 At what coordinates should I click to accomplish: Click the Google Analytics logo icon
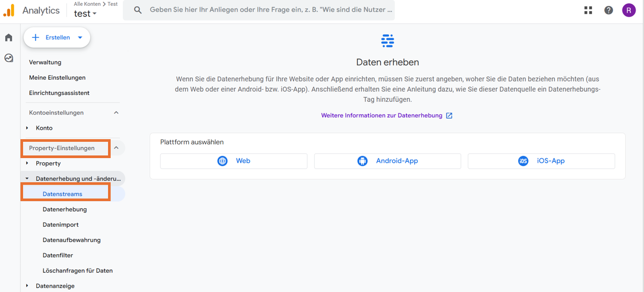pos(9,10)
